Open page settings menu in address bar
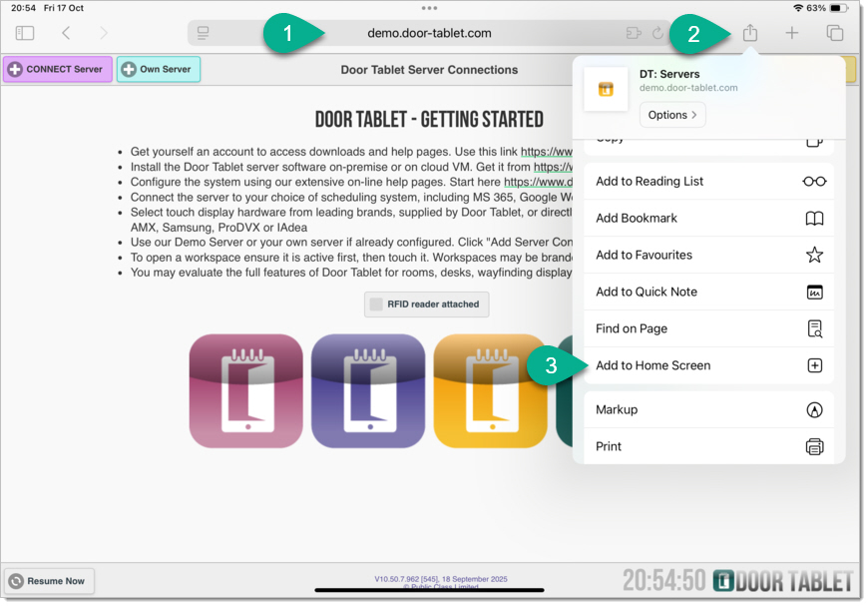The width and height of the screenshot is (868, 606). point(204,33)
